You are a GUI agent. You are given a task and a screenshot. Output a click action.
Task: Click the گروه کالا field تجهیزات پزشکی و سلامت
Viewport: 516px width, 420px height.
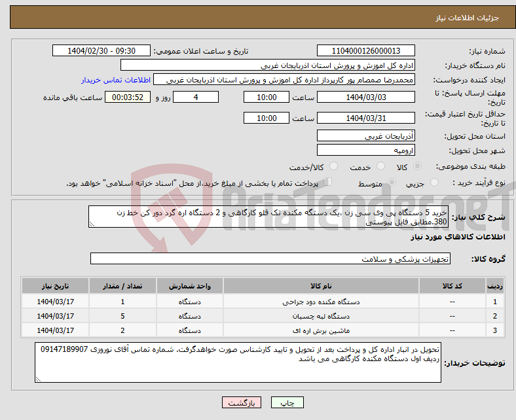(270, 258)
